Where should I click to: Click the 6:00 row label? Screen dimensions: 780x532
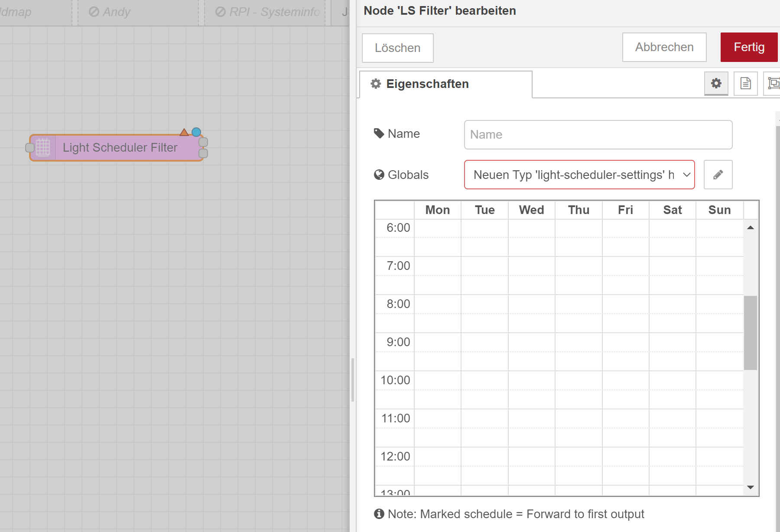[398, 228]
